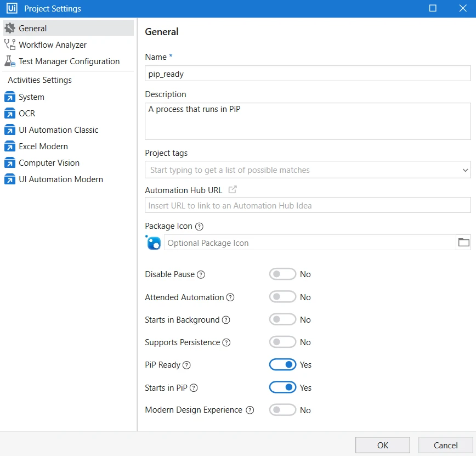Select System activities settings
Image resolution: width=476 pixels, height=456 pixels.
click(x=69, y=97)
